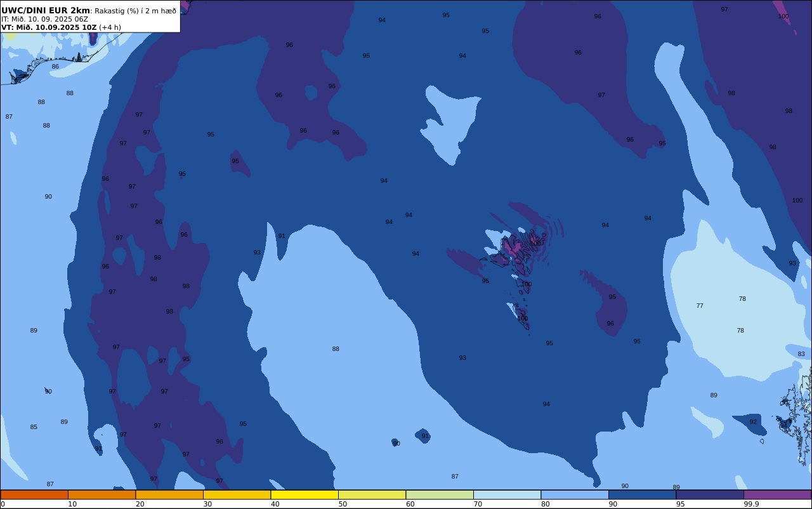Screen dimensions: 812x509
Task: Select the orange 10–20 legend swatch
Action: click(101, 494)
